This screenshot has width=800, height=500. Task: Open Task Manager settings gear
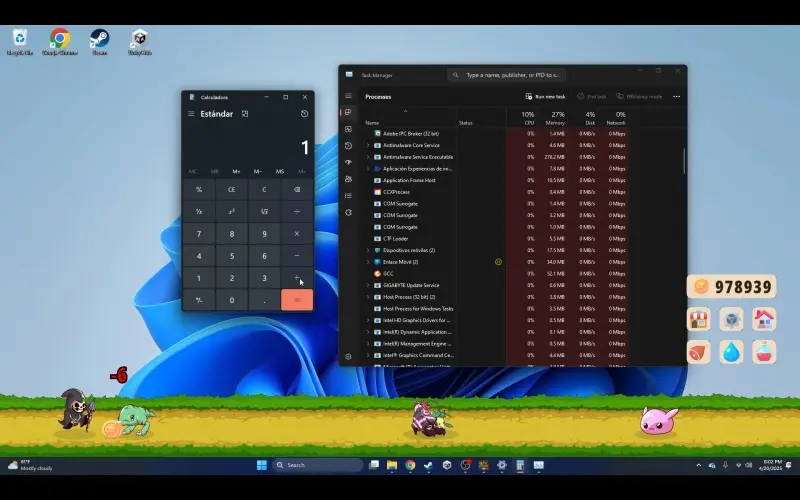pos(348,356)
